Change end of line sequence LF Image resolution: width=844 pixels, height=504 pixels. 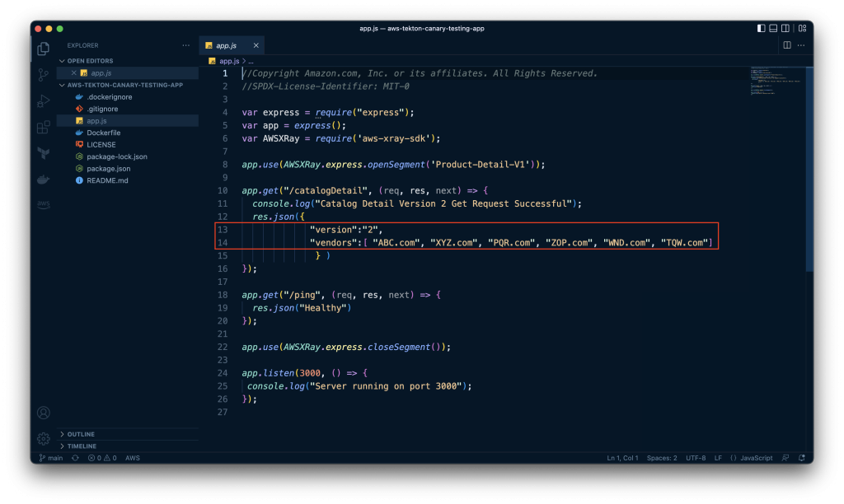pyautogui.click(x=718, y=458)
